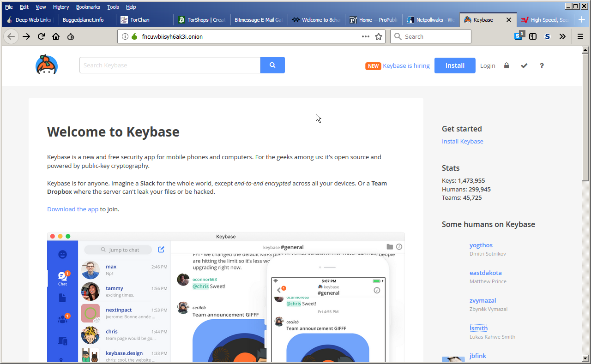Switch to the High-Speed tab
Viewport: 591px width, 364px height.
coord(546,20)
